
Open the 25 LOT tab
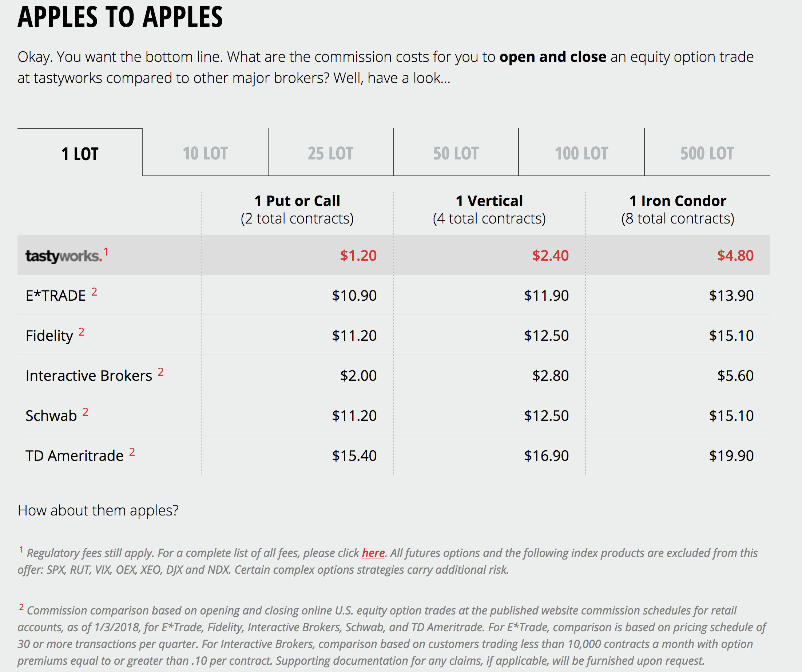tap(330, 153)
